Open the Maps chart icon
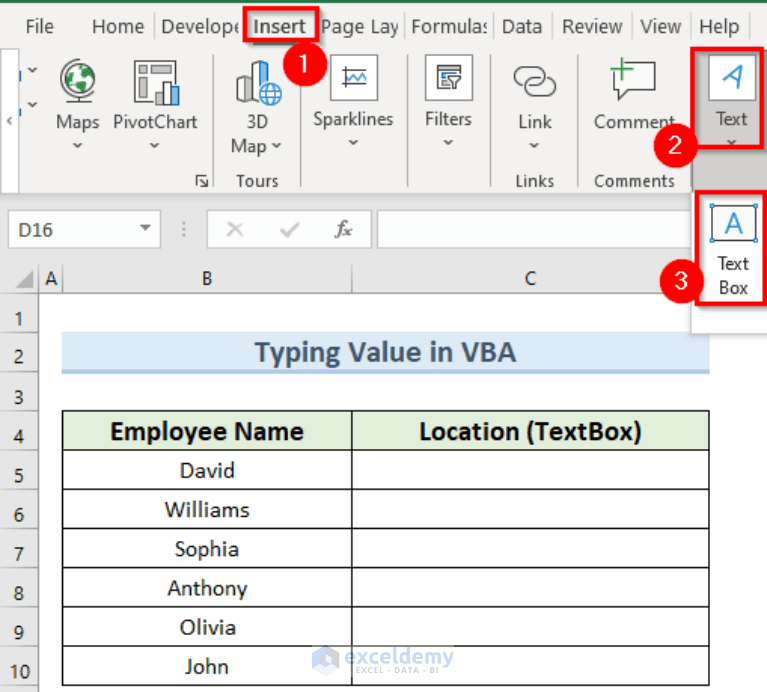This screenshot has width=767, height=692. 78,81
